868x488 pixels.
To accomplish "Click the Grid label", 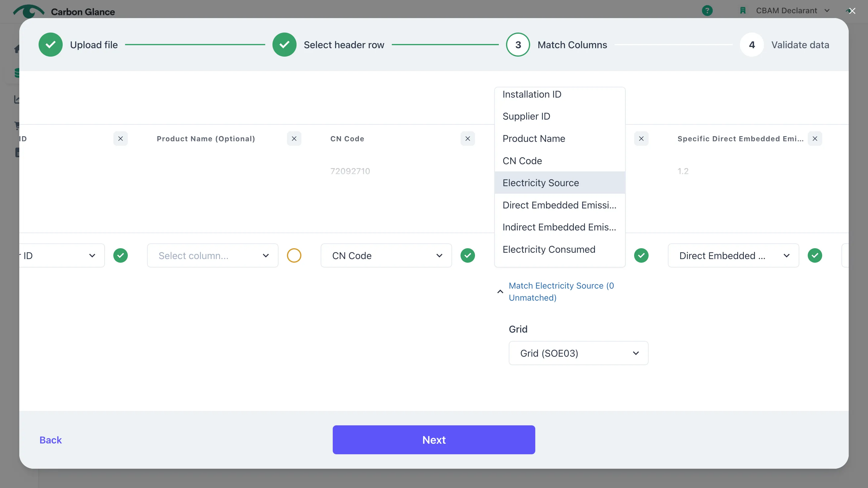I will 518,329.
